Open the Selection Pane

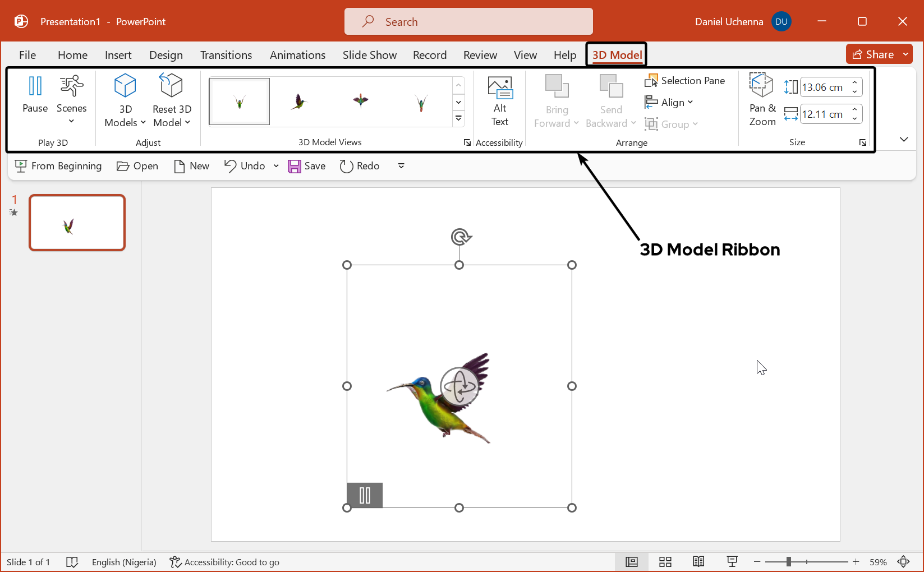(685, 80)
